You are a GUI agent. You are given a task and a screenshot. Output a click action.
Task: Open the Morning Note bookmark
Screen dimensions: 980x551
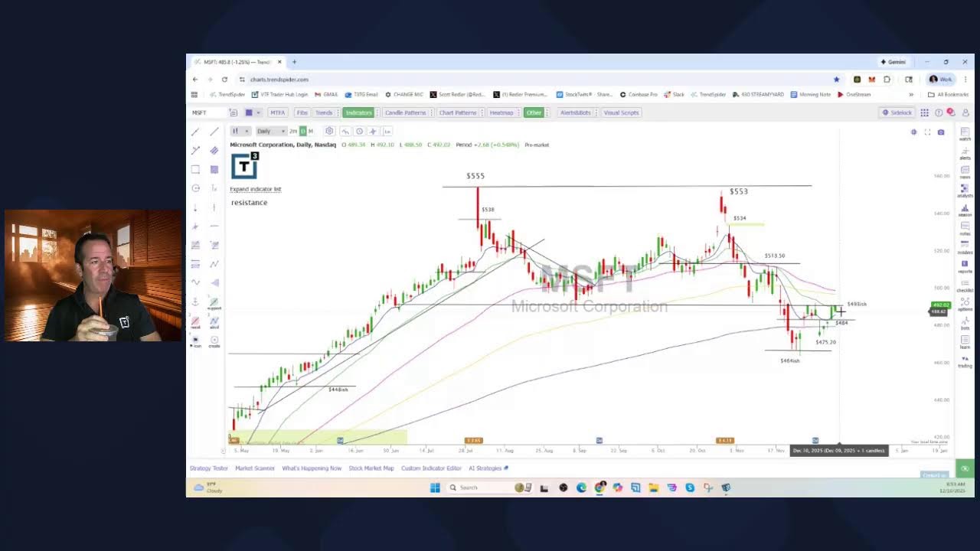[x=811, y=94]
